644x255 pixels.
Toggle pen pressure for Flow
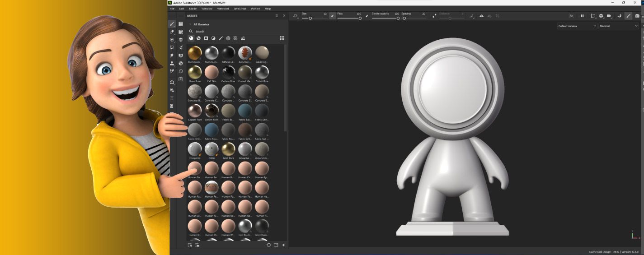point(367,16)
